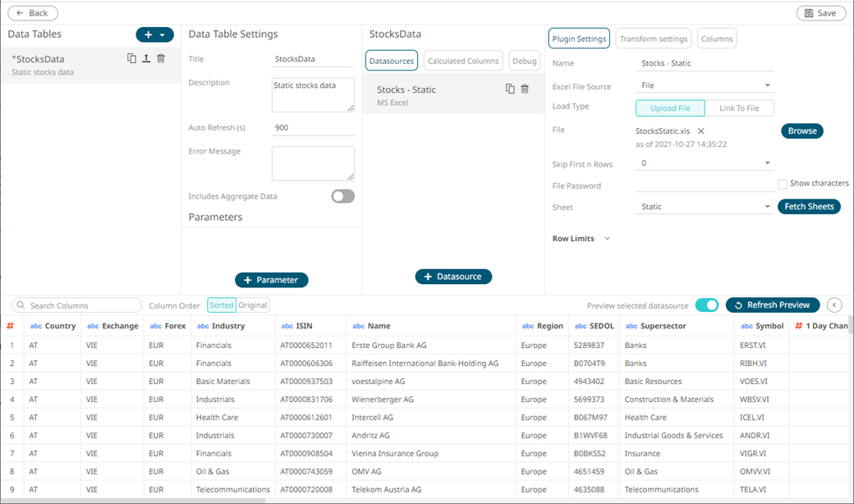The image size is (854, 504).
Task: Check the Show characters checkbox
Action: (x=783, y=184)
